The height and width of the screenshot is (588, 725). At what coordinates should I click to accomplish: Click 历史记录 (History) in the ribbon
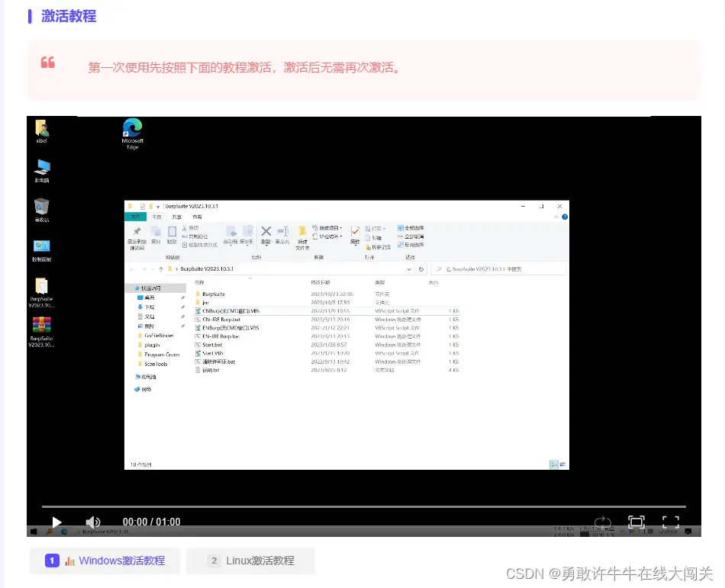pos(379,247)
